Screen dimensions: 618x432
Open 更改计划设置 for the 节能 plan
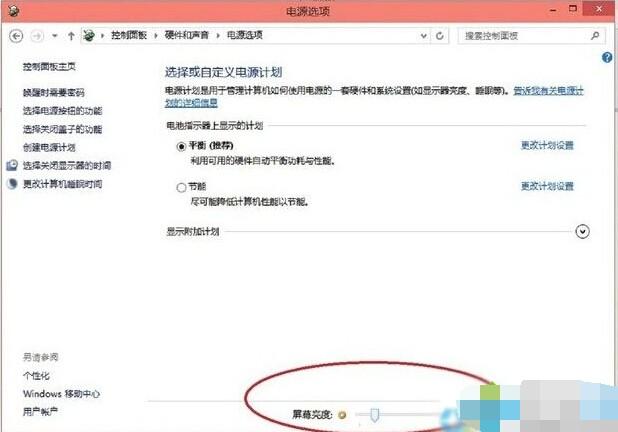tap(547, 187)
